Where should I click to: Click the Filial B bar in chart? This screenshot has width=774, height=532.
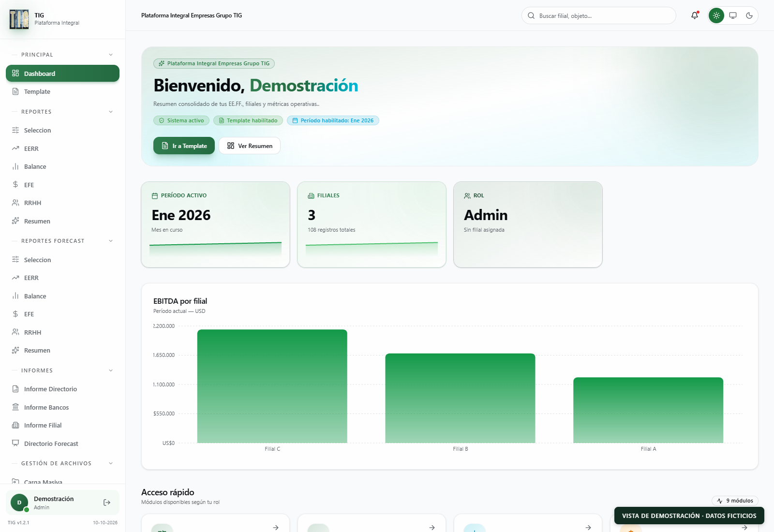(460, 398)
